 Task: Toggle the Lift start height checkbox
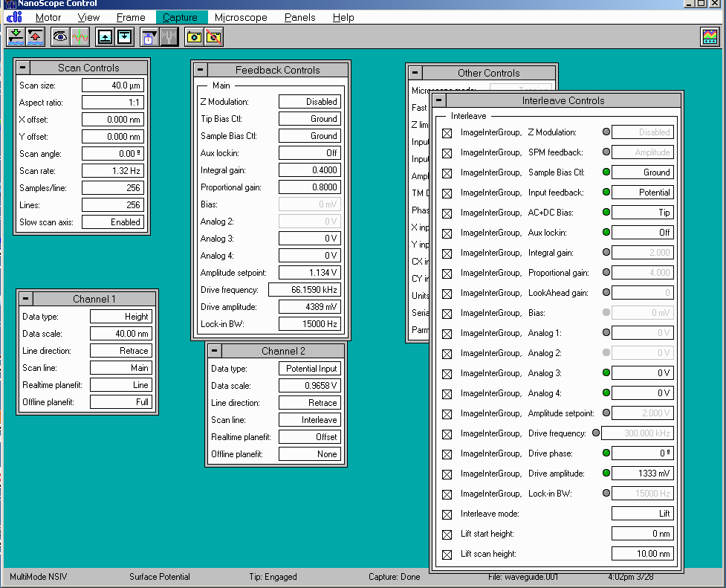pos(447,534)
